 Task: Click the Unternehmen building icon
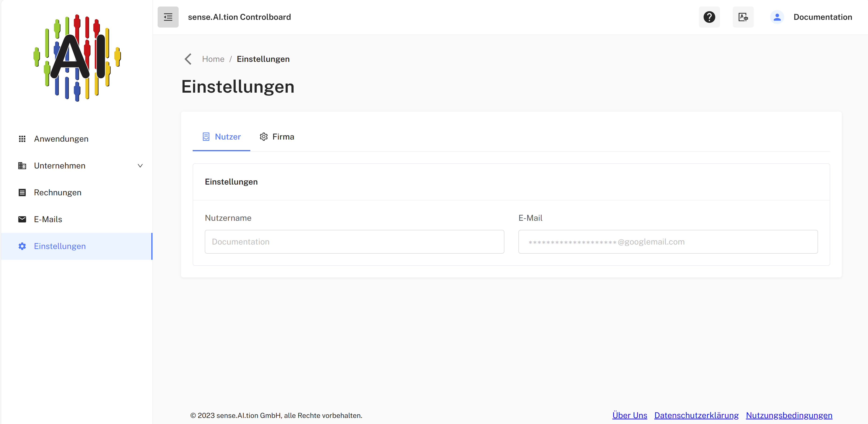point(22,166)
